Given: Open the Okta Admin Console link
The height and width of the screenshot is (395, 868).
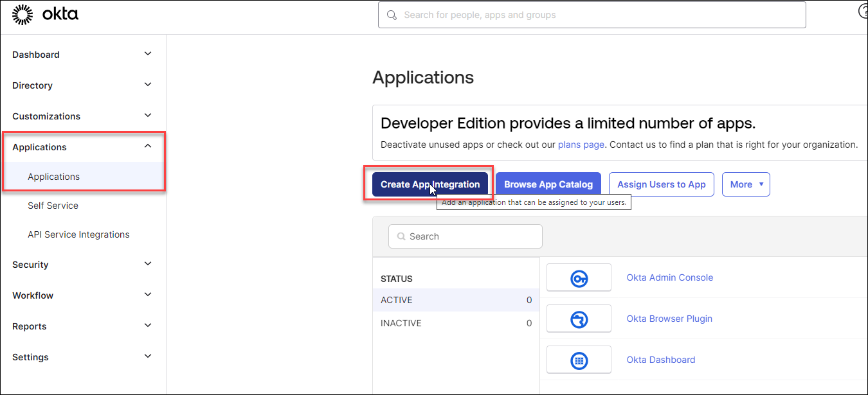Looking at the screenshot, I should click(x=669, y=277).
